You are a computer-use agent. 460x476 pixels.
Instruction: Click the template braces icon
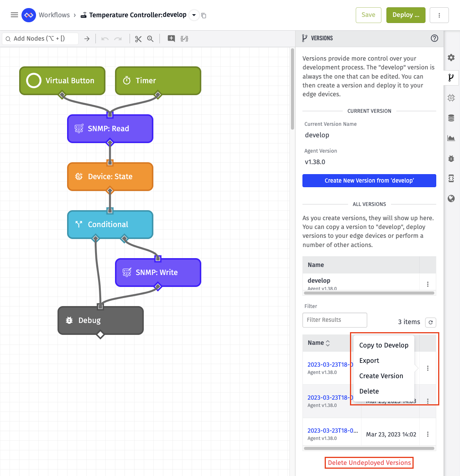pyautogui.click(x=184, y=39)
